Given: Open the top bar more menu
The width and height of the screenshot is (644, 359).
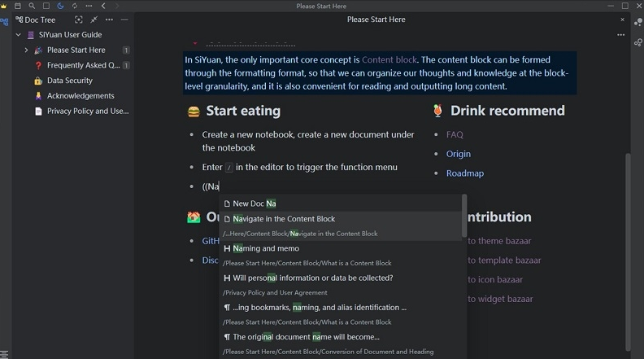Looking at the screenshot, I should tap(89, 6).
